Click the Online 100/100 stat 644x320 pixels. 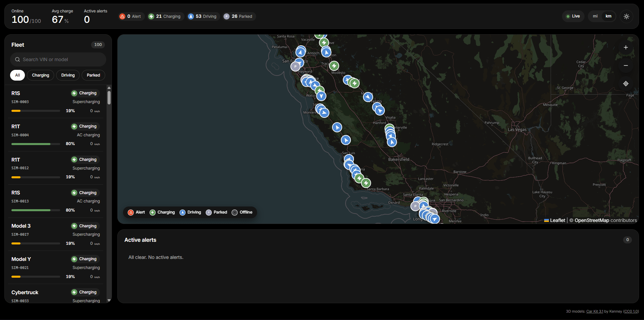tap(26, 16)
